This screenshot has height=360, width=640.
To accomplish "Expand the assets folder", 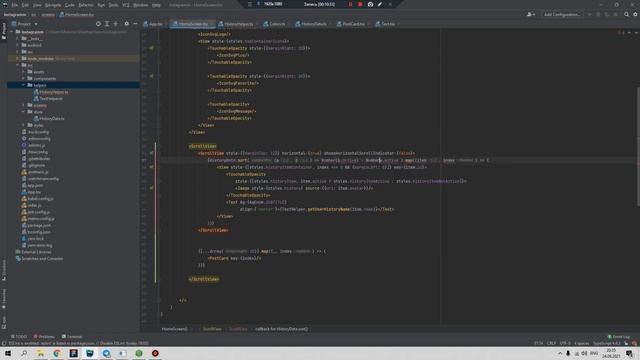I will tap(23, 72).
